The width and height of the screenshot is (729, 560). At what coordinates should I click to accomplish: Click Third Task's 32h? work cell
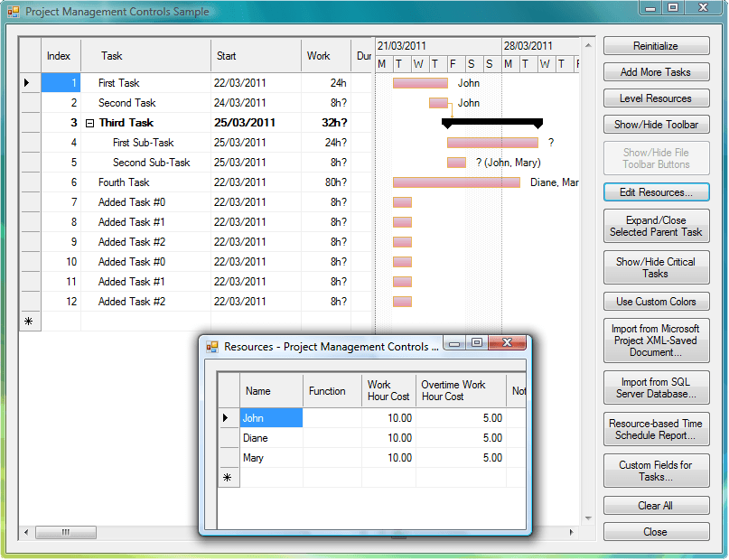[x=326, y=123]
